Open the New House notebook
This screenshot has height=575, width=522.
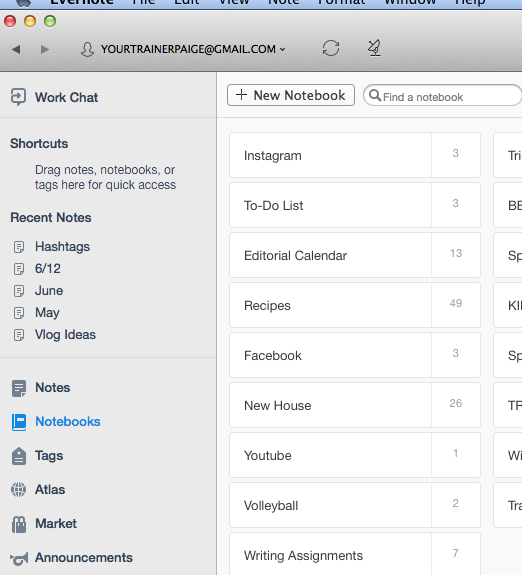(x=355, y=405)
